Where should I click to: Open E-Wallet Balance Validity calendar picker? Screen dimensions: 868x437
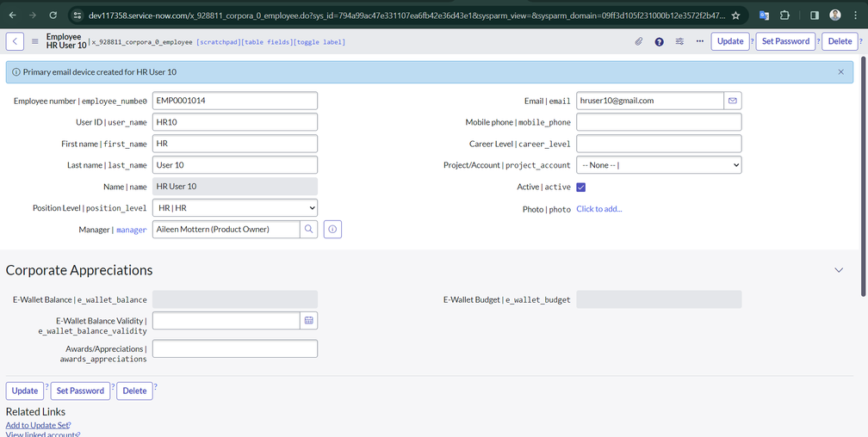309,321
